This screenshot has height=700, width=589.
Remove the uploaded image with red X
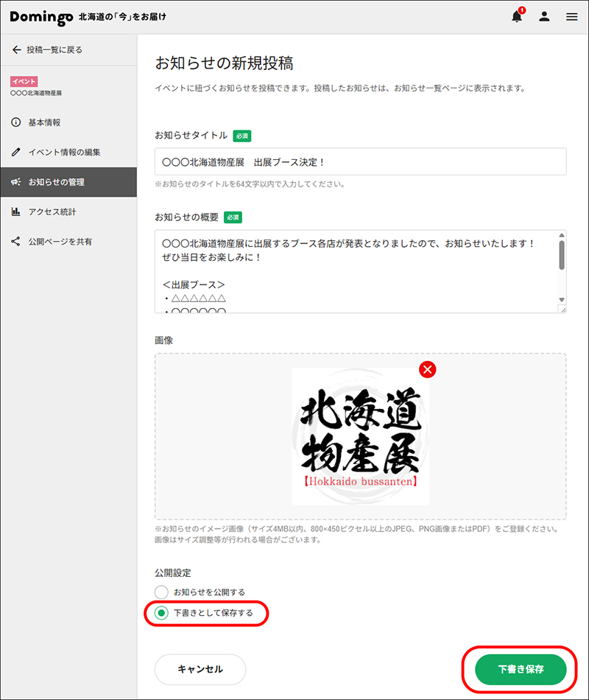428,369
